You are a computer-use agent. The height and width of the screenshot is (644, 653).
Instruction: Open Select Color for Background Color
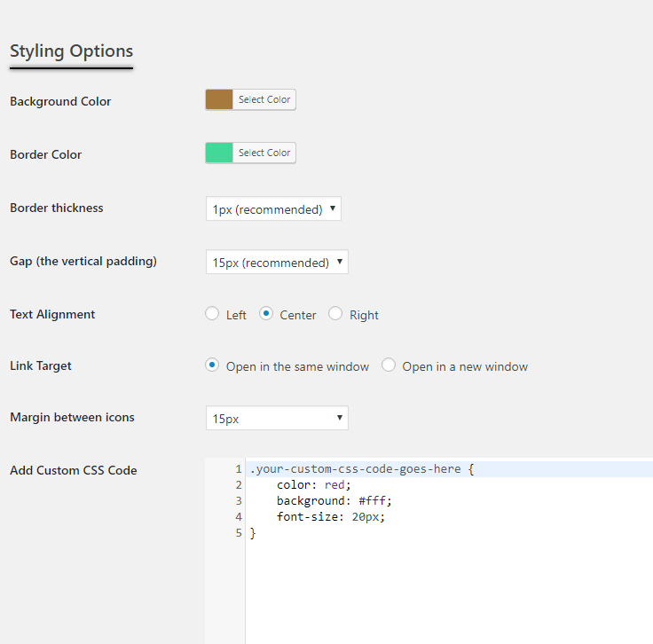point(264,99)
